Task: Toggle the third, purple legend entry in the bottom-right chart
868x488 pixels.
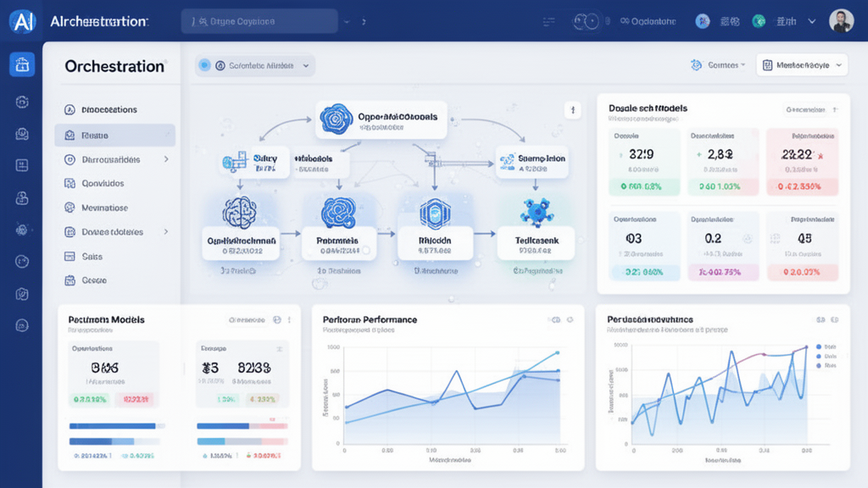Action: (x=825, y=366)
